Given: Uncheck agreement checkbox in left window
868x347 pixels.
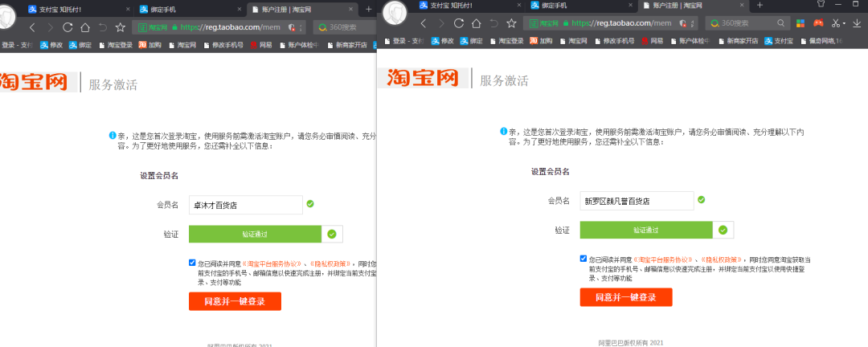Looking at the screenshot, I should coord(192,263).
